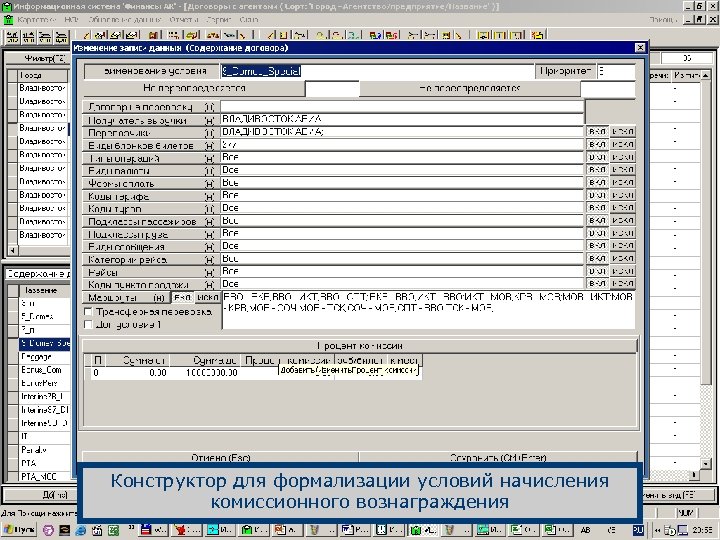Open the Сервис menu

pyautogui.click(x=219, y=20)
